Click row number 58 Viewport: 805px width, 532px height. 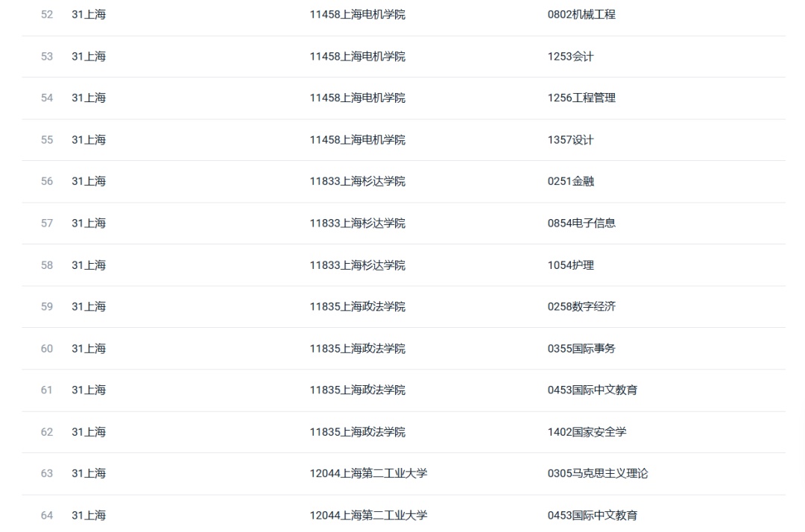pos(47,265)
